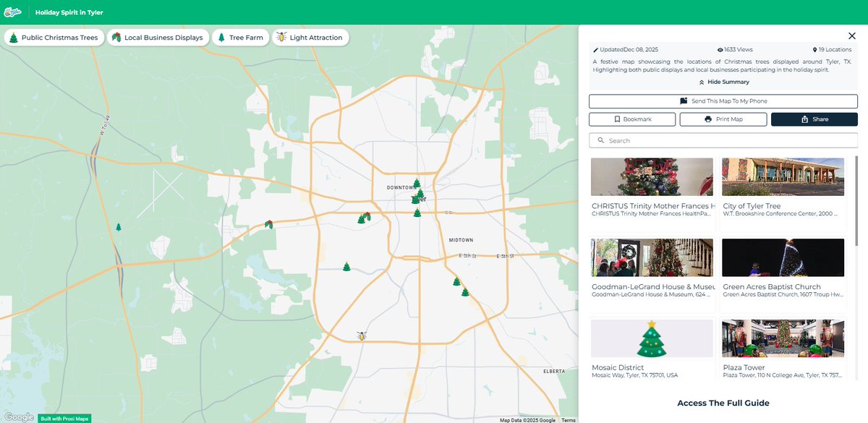Click the tree marker above the Downtown label
868x423 pixels.
tap(417, 184)
